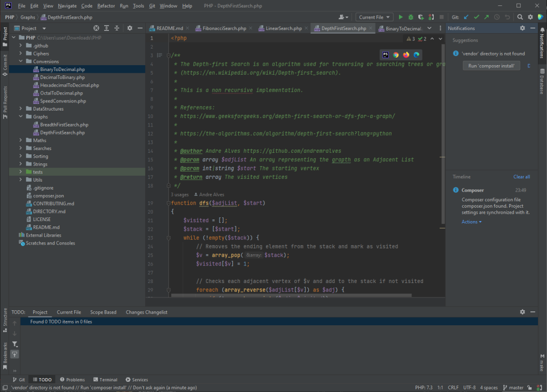547x392 pixels.
Task: Click the Debug bug icon in toolbar
Action: [411, 17]
